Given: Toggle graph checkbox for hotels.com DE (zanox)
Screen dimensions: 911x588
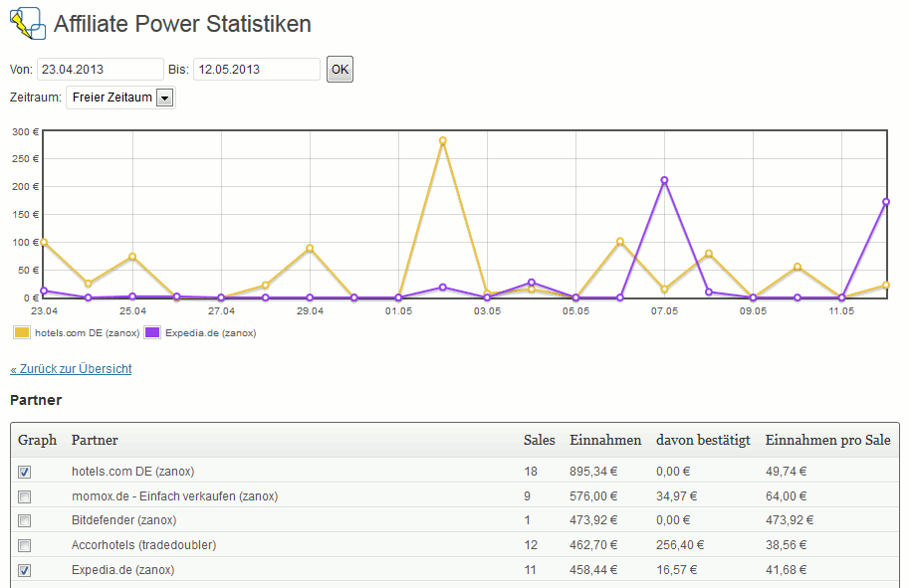Looking at the screenshot, I should [25, 472].
